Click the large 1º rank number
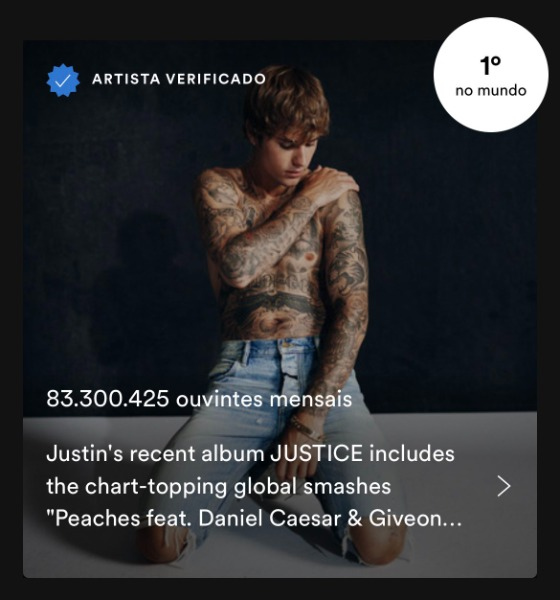This screenshot has width=560, height=600. 490,66
